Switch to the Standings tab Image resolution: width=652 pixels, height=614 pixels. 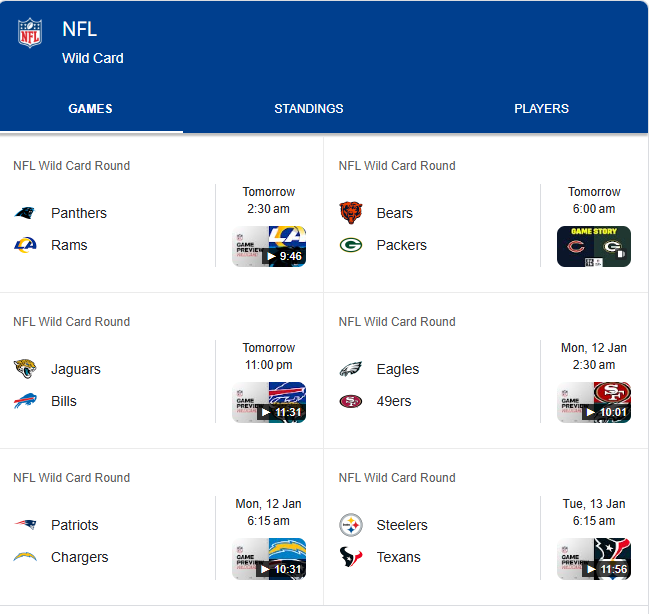(309, 109)
